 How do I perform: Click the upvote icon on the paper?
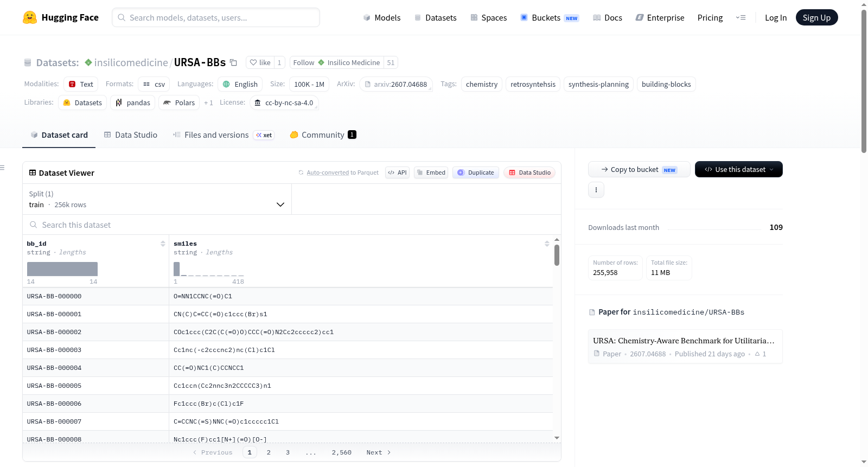pos(757,354)
